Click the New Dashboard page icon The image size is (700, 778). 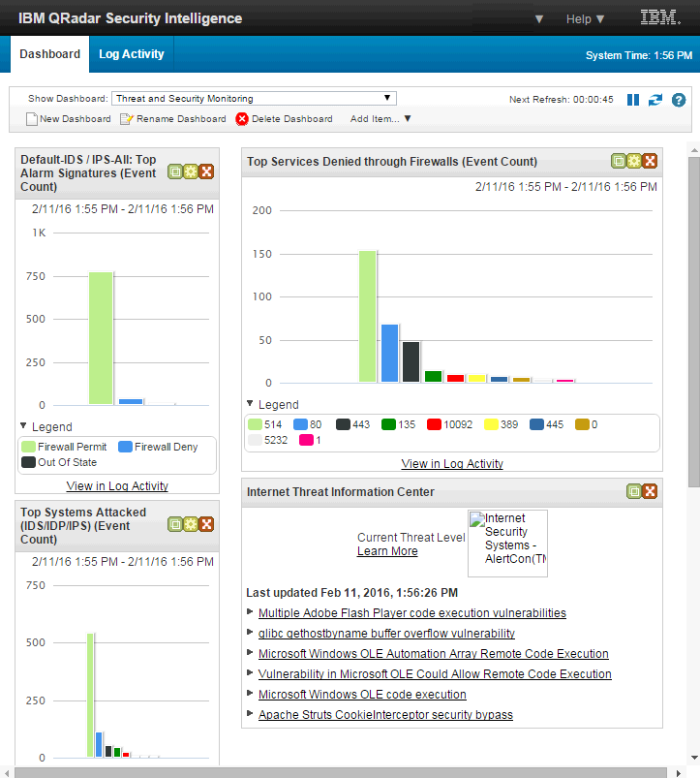pos(32,119)
